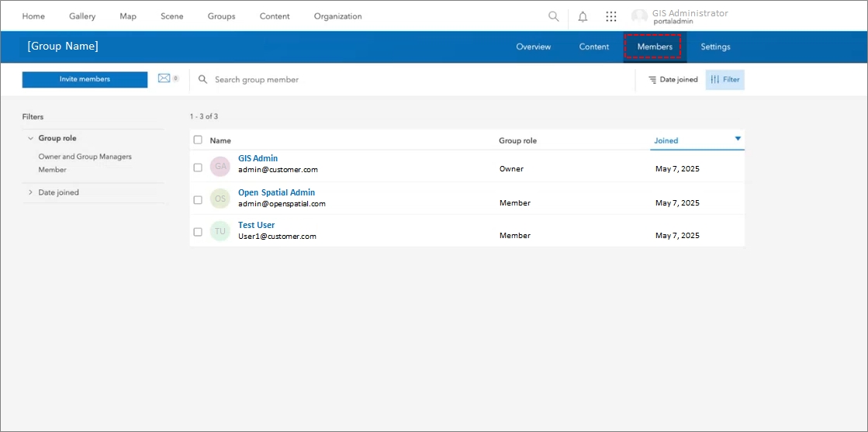Click admin@openspatial.com email text
Screen dimensions: 868x432
click(x=282, y=204)
